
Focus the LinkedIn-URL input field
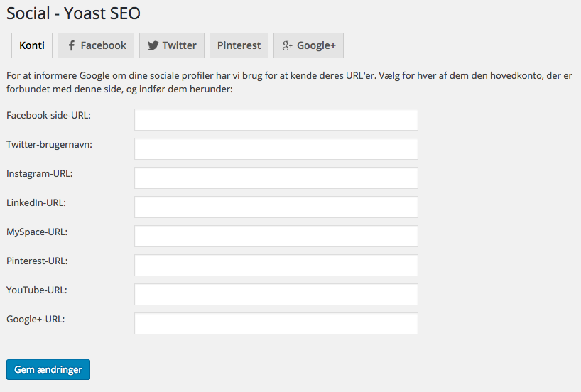pos(276,207)
